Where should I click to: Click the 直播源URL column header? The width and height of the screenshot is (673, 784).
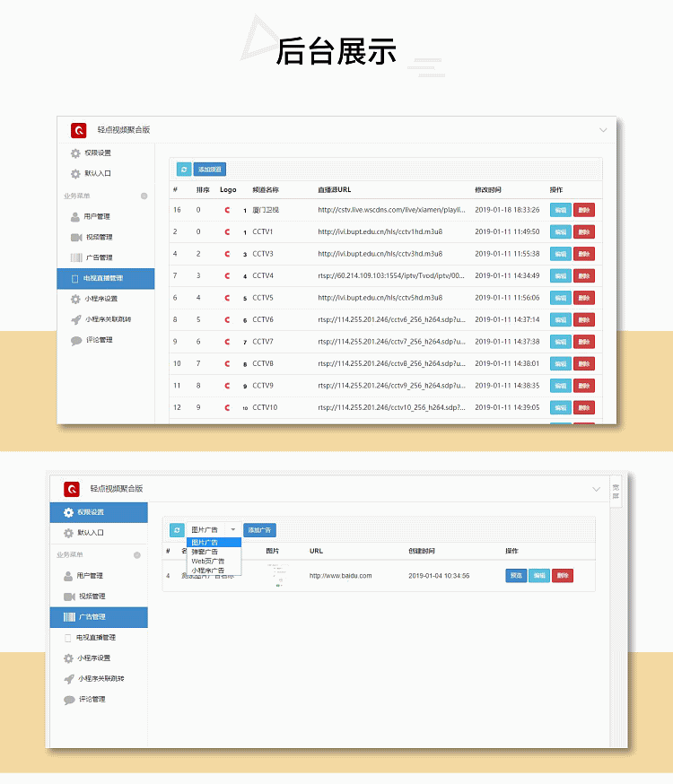coord(335,190)
